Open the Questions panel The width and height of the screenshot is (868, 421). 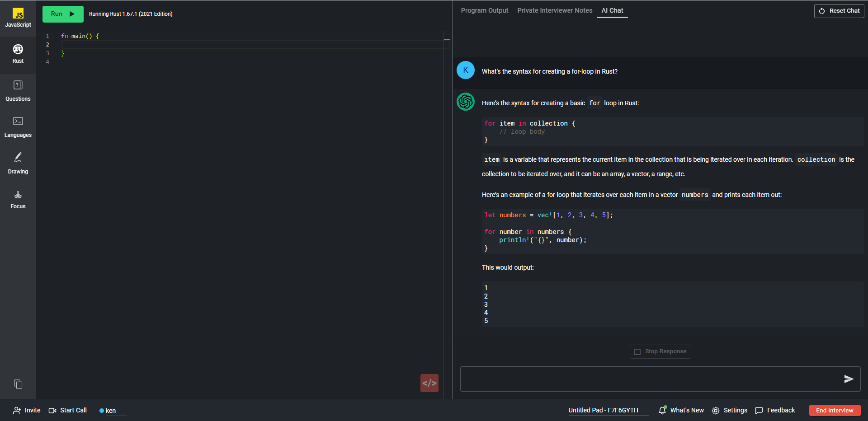tap(18, 90)
